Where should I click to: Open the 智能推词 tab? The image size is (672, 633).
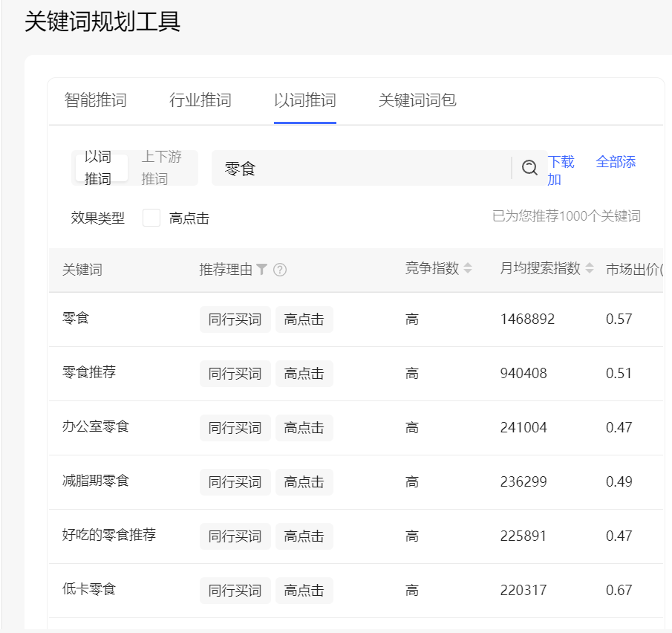point(95,100)
